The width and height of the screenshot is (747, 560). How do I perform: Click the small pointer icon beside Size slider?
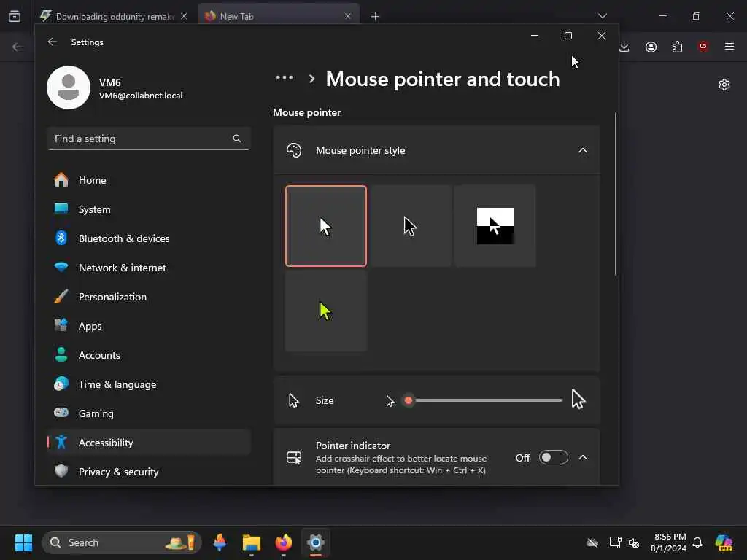390,401
